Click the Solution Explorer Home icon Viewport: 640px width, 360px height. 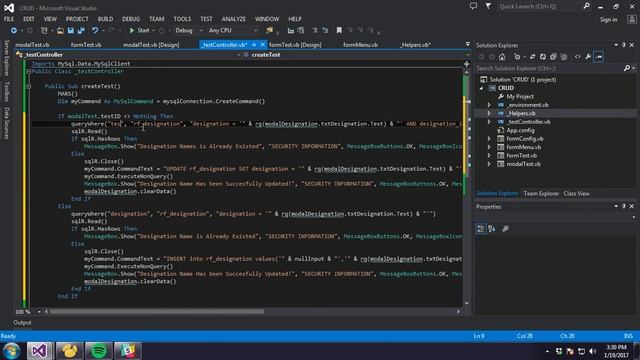click(502, 57)
